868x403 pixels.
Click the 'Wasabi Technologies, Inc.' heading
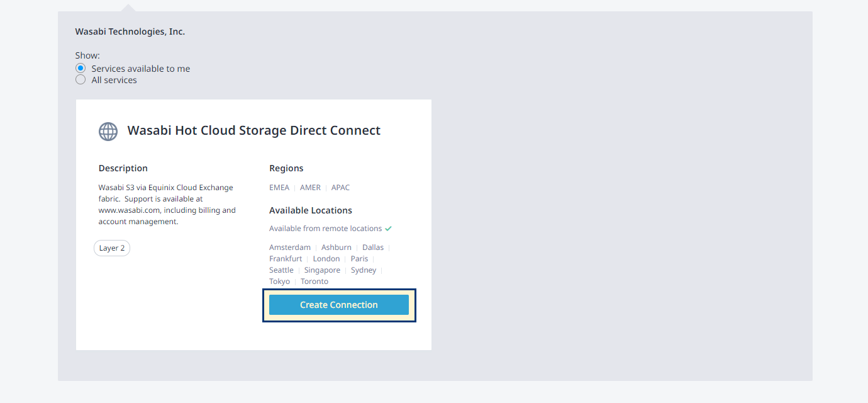click(130, 31)
